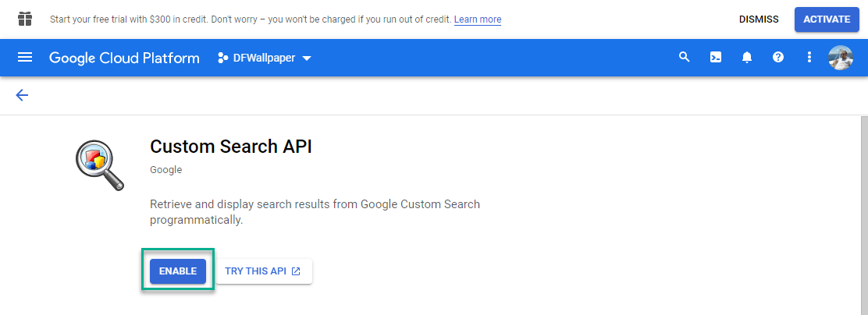
Task: Open the hamburger navigation menu
Action: coord(25,58)
